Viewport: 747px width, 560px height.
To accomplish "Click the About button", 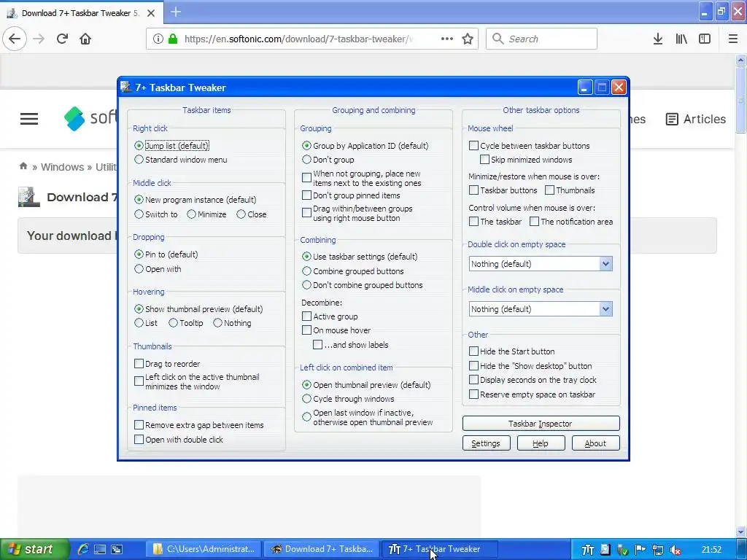I will tap(595, 443).
